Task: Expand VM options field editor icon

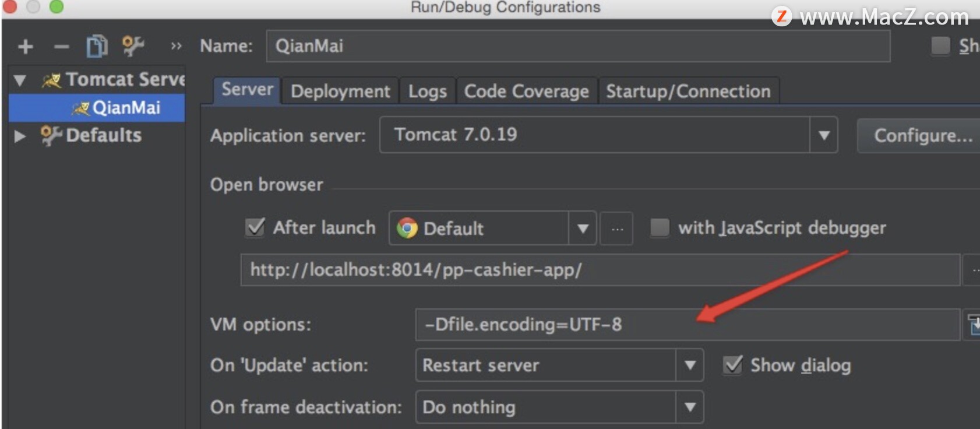Action: pyautogui.click(x=973, y=325)
